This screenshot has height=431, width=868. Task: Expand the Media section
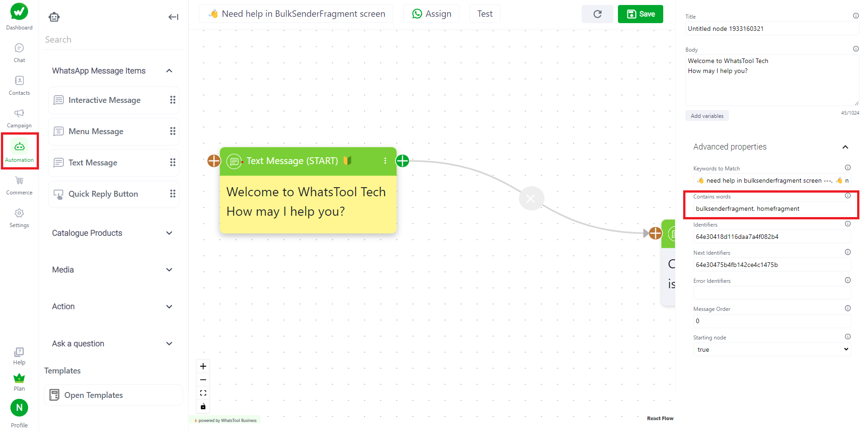click(169, 270)
